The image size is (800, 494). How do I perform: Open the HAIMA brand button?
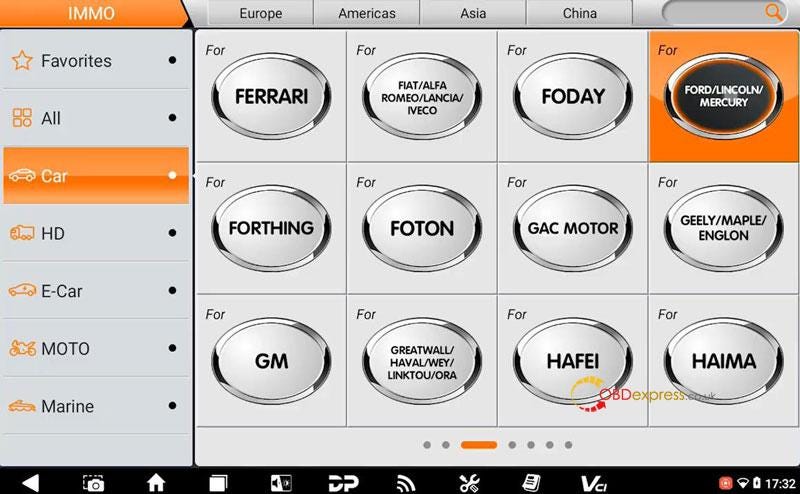tap(723, 361)
